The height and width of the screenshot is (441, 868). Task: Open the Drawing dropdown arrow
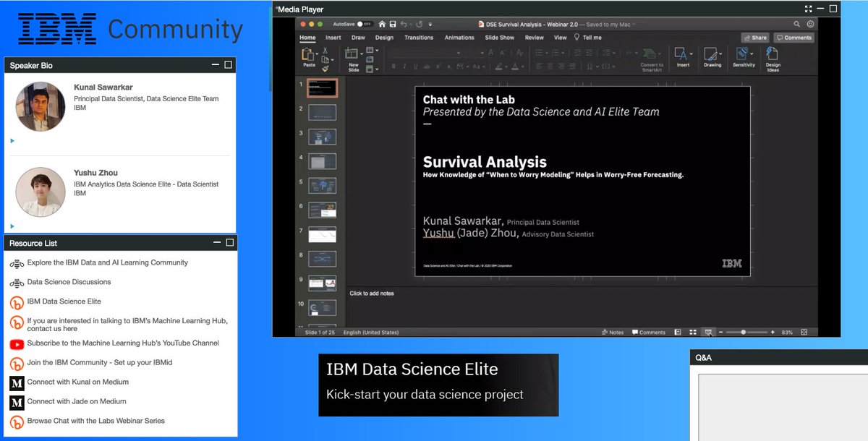(720, 53)
